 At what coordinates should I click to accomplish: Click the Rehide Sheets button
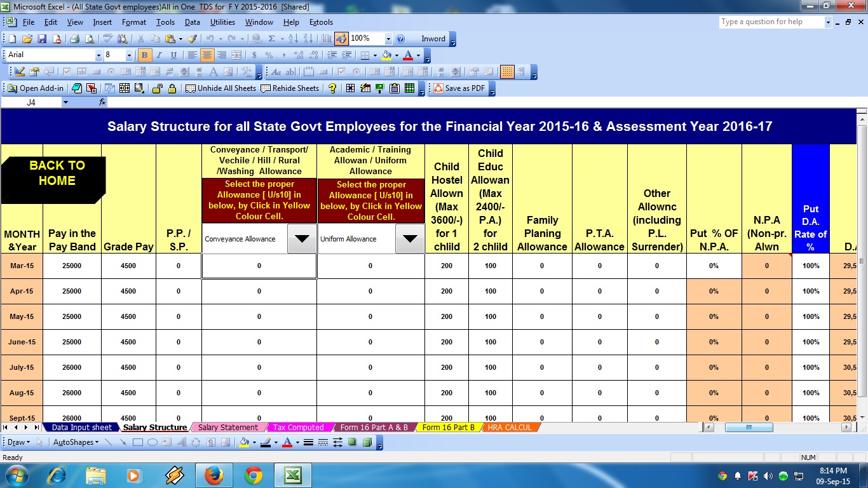[290, 88]
